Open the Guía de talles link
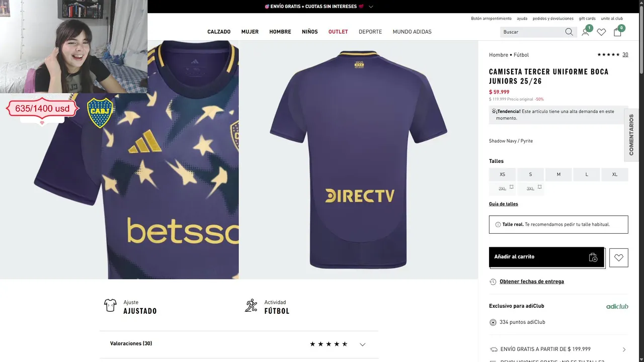 [503, 204]
